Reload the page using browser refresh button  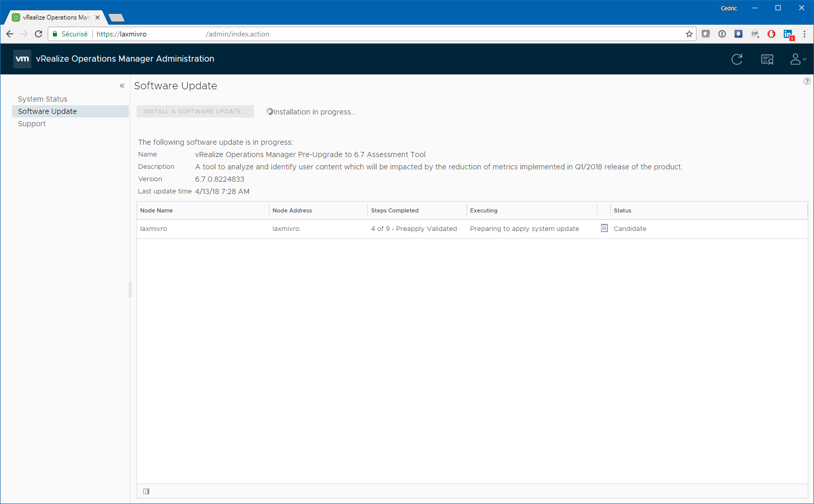pos(38,34)
